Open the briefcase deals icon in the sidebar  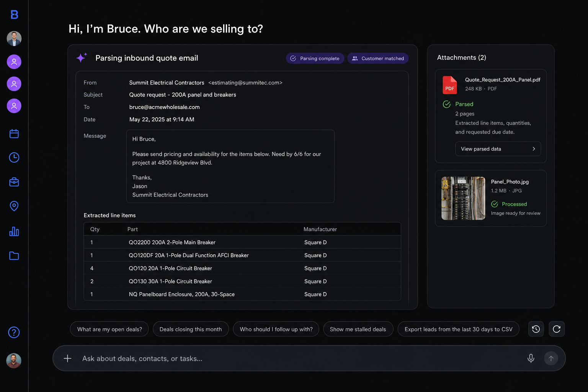tap(14, 182)
